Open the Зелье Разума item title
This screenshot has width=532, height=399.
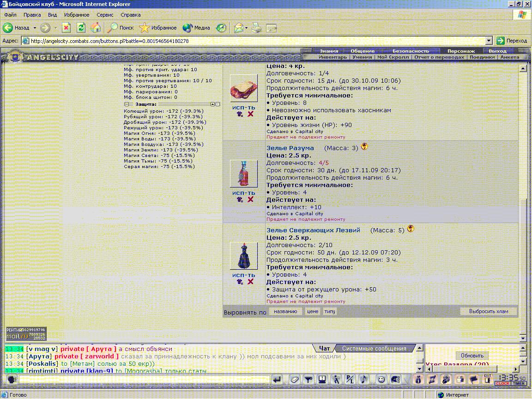290,148
